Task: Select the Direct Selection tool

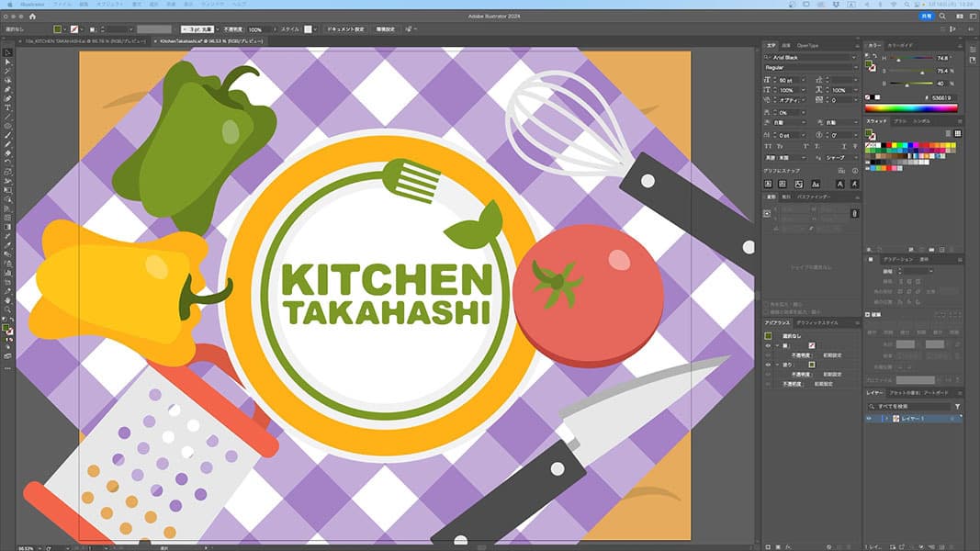Action: [7, 62]
